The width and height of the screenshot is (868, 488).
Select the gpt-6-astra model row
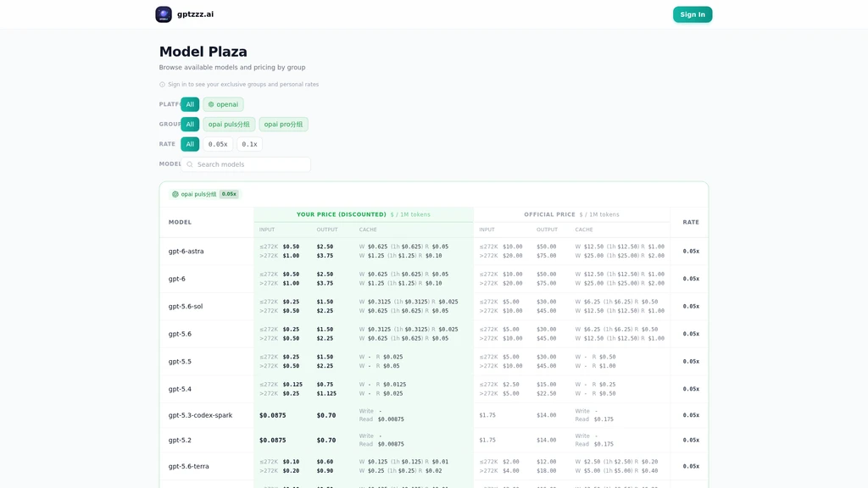tap(434, 251)
